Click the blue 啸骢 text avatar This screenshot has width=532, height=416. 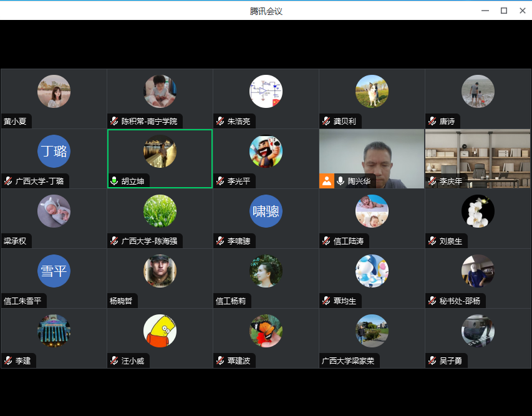coord(266,211)
